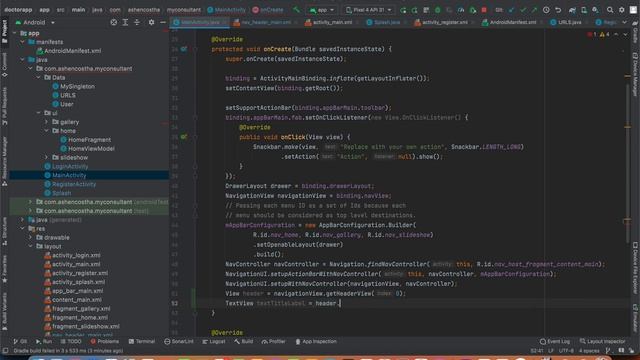Hide the Project panel with minus icon
The image size is (640, 360).
(x=163, y=22)
